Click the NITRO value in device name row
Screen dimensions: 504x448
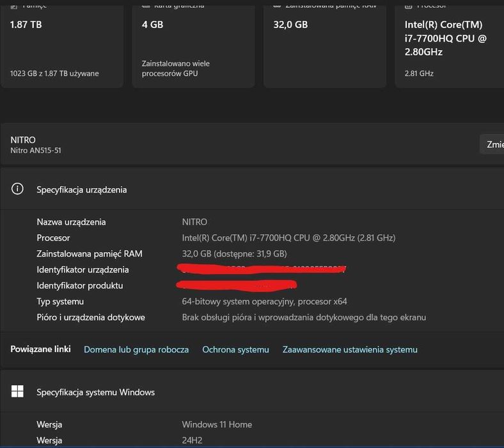(x=194, y=222)
